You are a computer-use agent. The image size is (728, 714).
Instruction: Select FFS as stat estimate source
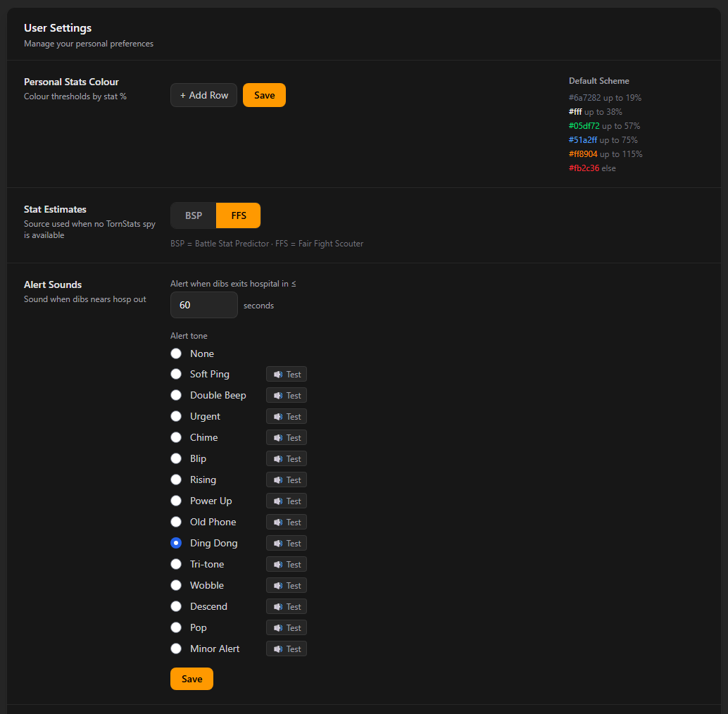click(238, 215)
